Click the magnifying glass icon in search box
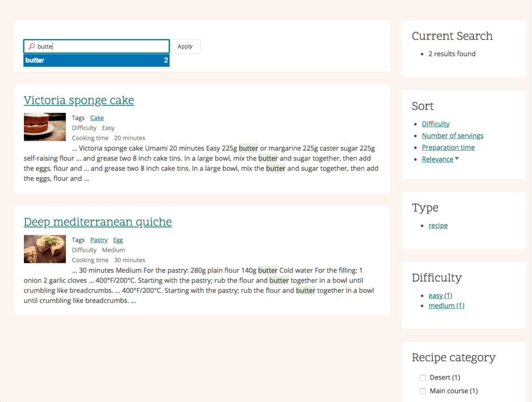The width and height of the screenshot is (532, 402). point(32,46)
